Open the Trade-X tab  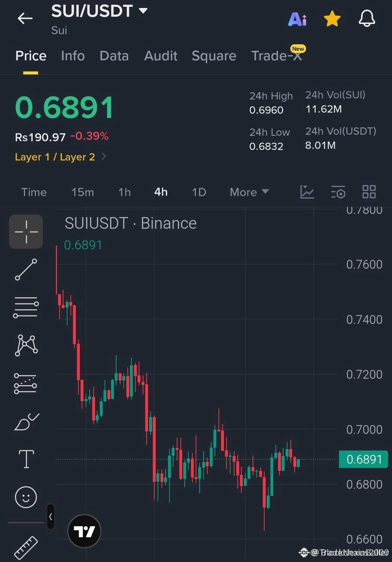tap(277, 56)
